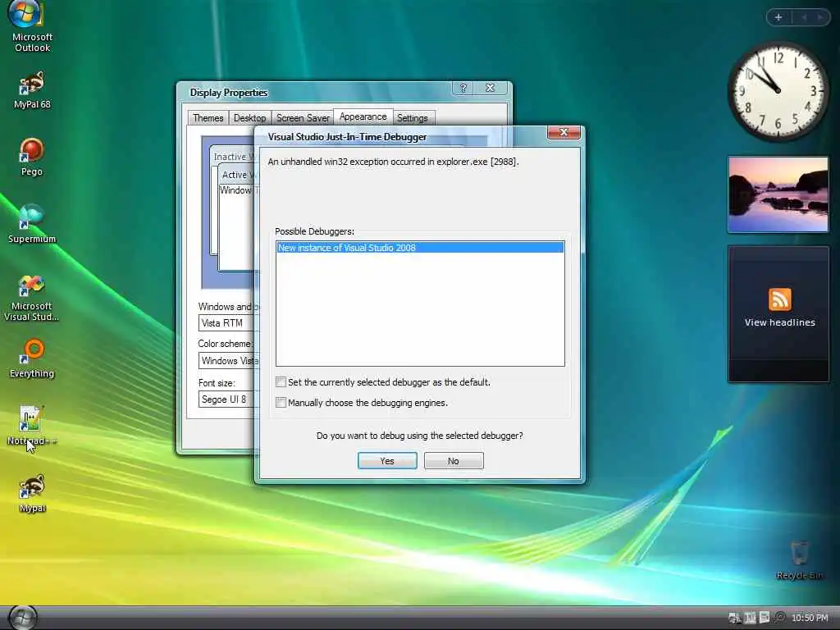Select 'New instance of Visual Studio 2008' entry
Image resolution: width=840 pixels, height=630 pixels.
coord(420,248)
